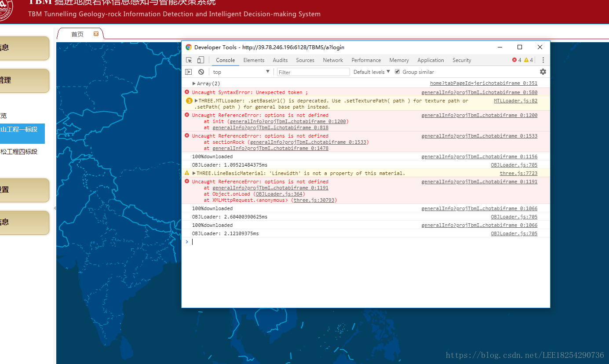The image size is (609, 364).
Task: Select the 松工程四标段 sidebar item
Action: 19,152
